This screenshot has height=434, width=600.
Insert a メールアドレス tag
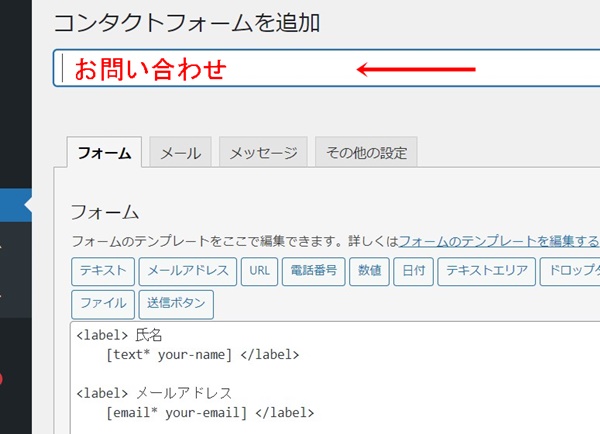pyautogui.click(x=188, y=271)
